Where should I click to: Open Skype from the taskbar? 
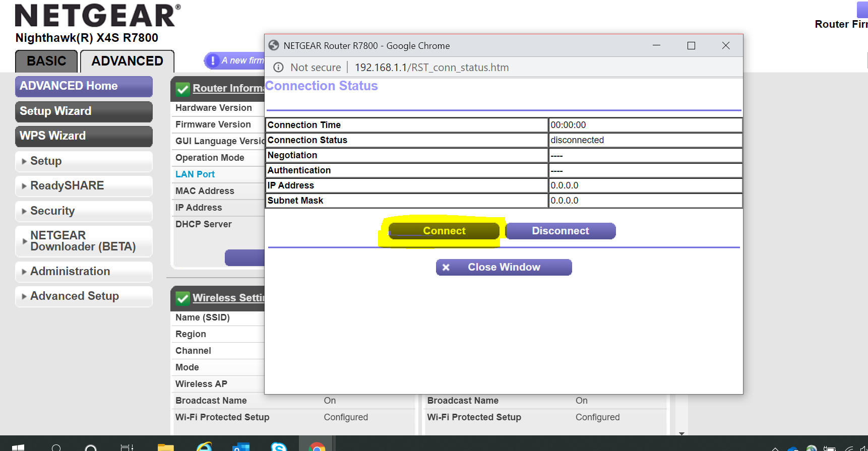[x=279, y=447]
